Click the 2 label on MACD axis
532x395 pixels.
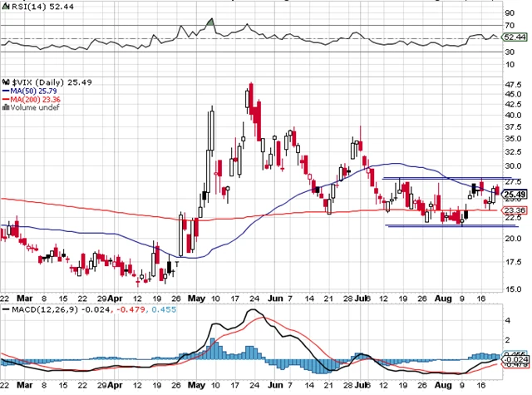coord(508,340)
